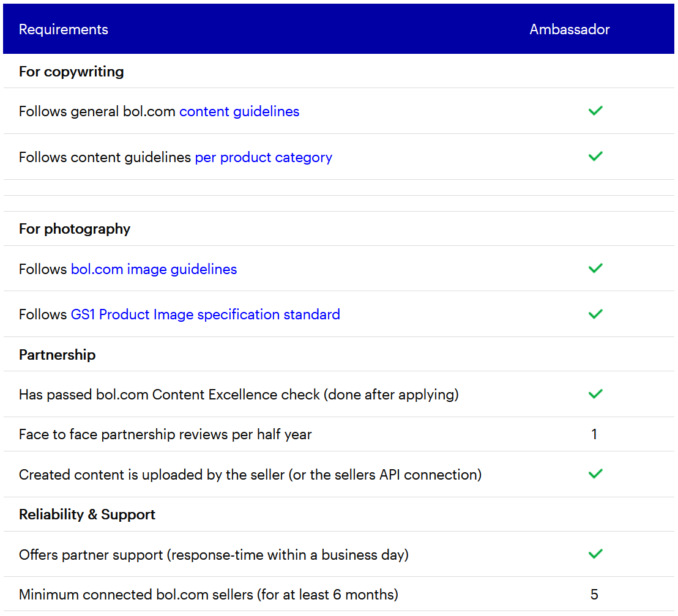The image size is (678, 616).
Task: Click the value 5 for minimum connected sellers
Action: [x=594, y=594]
